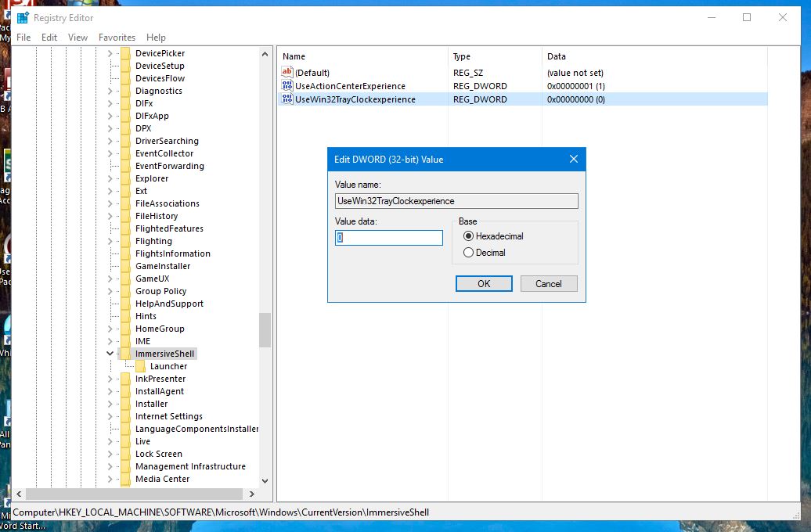
Task: Click the Explorer key folder icon
Action: point(125,178)
